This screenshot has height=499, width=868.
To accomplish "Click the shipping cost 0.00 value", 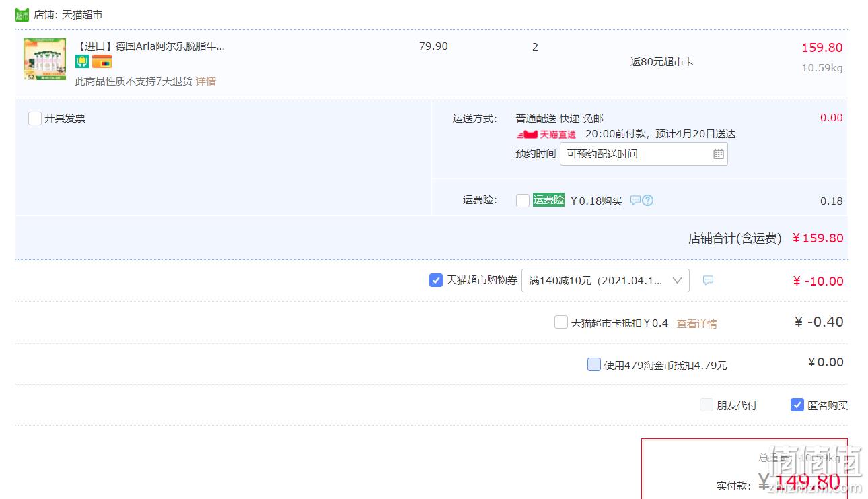I will coord(831,118).
